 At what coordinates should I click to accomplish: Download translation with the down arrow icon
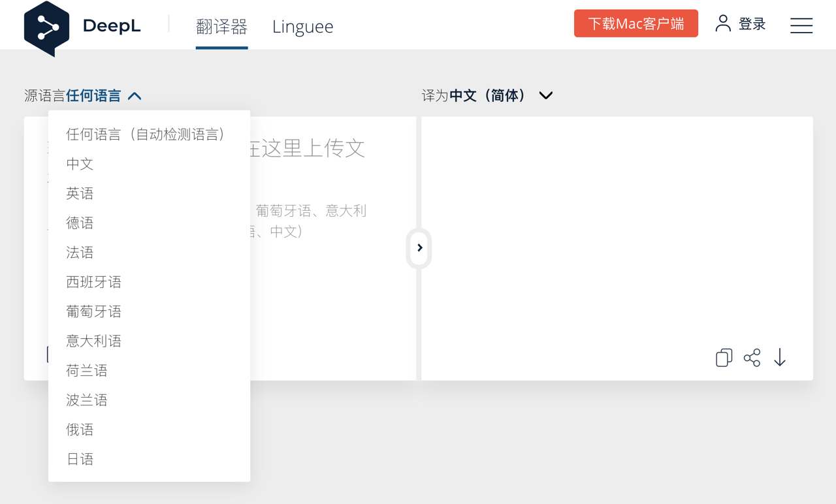(x=780, y=358)
